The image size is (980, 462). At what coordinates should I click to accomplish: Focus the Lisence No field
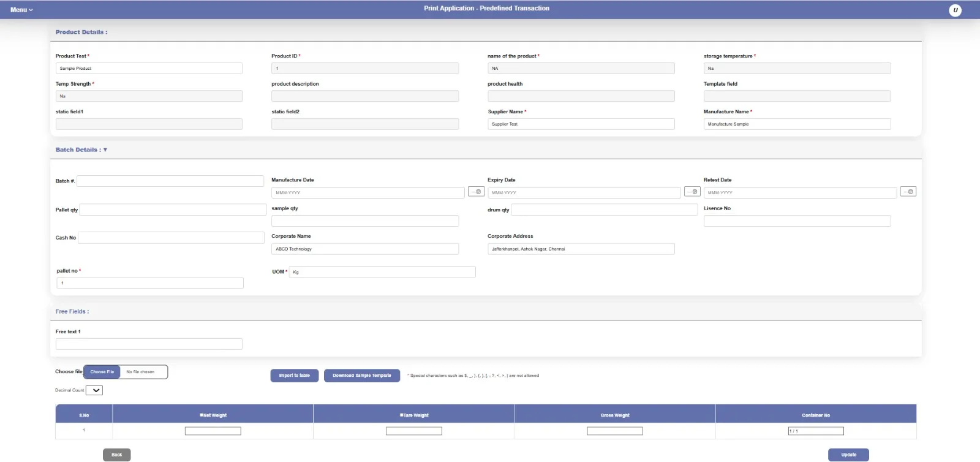pyautogui.click(x=797, y=221)
